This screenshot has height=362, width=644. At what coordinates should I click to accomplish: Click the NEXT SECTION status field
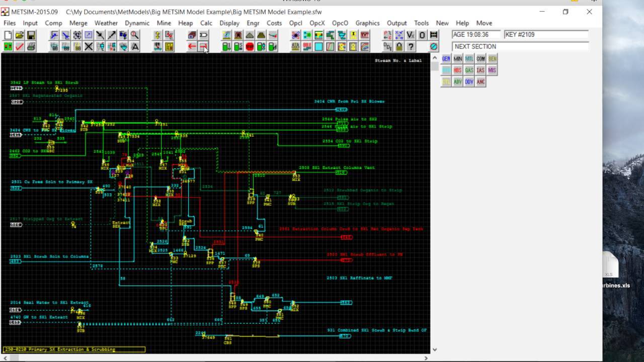coord(520,46)
